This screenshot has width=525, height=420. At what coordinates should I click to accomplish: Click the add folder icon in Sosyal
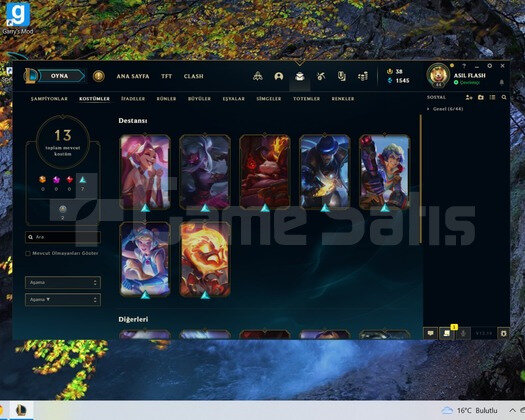481,97
